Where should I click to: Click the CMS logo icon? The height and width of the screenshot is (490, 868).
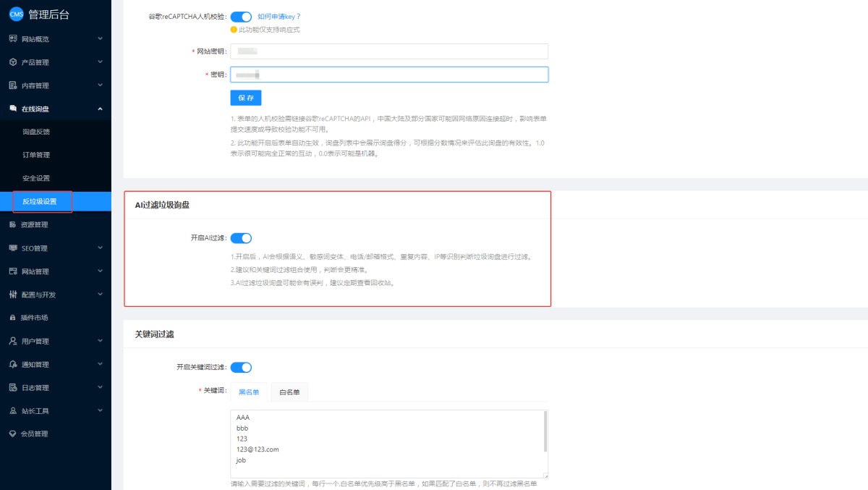[17, 14]
